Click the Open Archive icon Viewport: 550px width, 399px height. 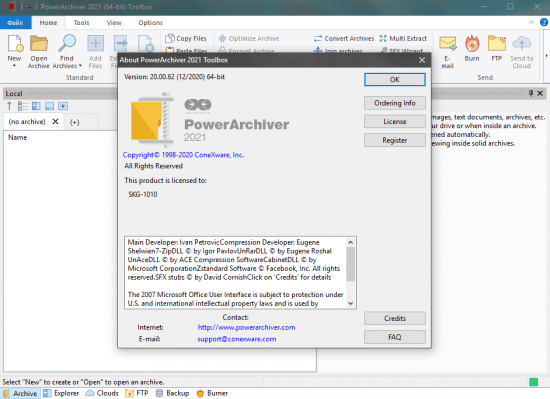(x=39, y=43)
